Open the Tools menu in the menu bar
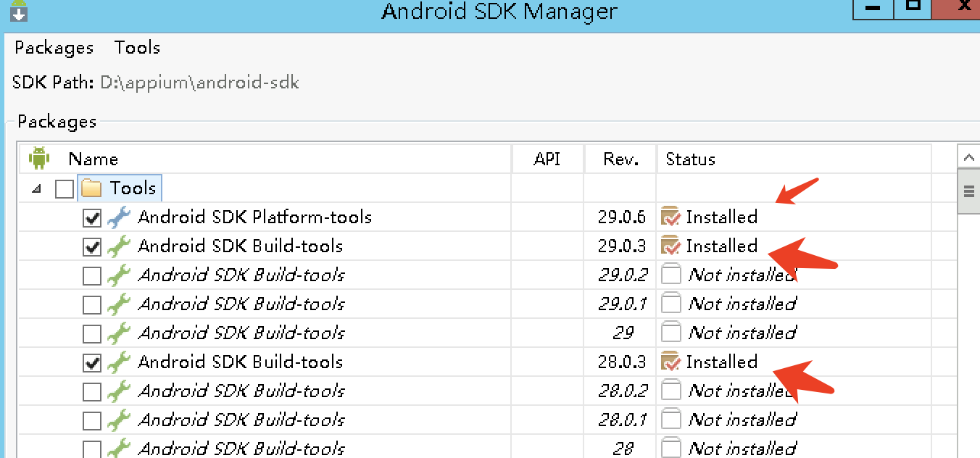This screenshot has width=980, height=458. 137,48
